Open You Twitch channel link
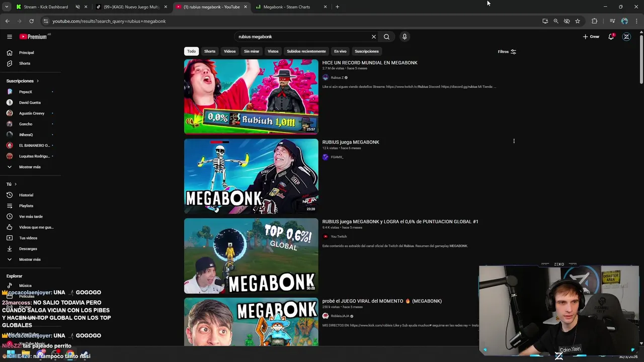644x362 pixels. click(339, 236)
